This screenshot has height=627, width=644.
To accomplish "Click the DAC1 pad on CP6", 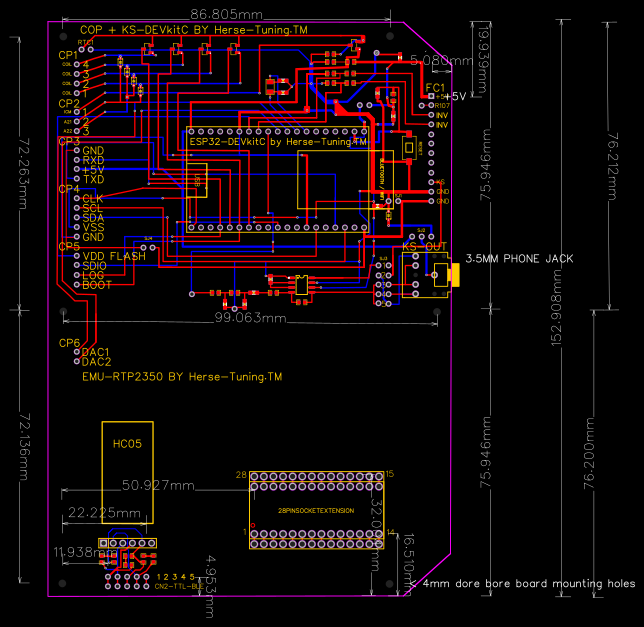I will point(77,352).
